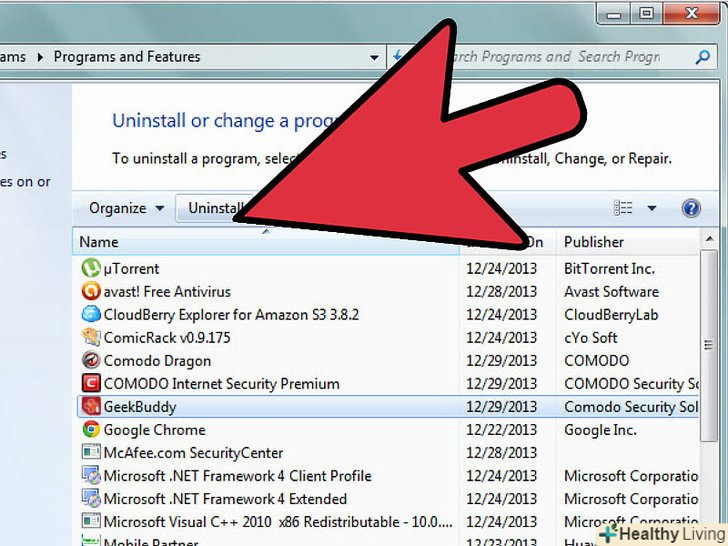Open the Organize dropdown menu

pyautogui.click(x=127, y=208)
